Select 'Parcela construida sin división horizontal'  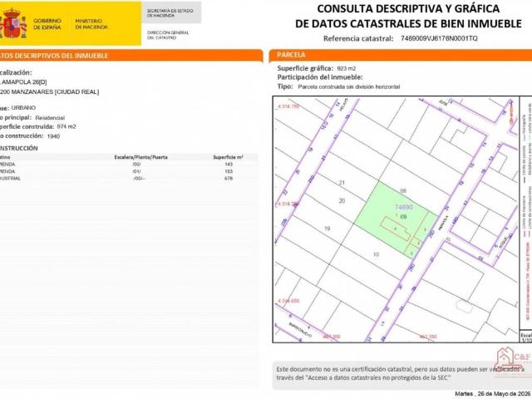coord(349,86)
